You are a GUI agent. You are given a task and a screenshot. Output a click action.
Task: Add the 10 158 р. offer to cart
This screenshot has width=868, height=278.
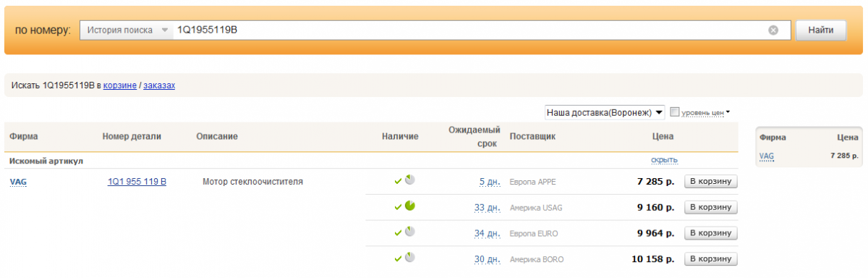tap(711, 259)
